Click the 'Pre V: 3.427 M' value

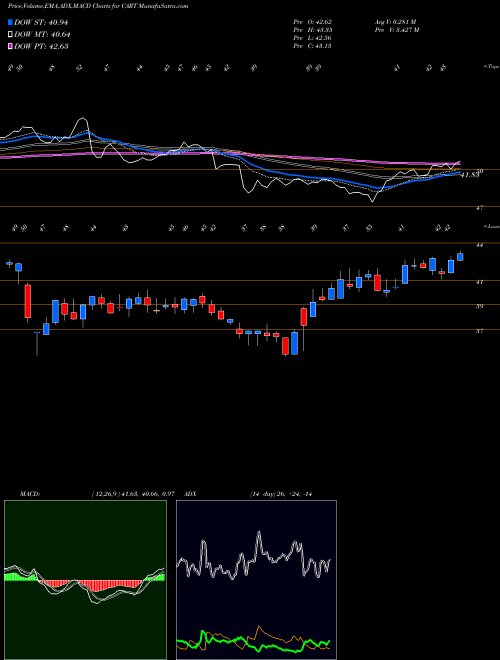398,30
